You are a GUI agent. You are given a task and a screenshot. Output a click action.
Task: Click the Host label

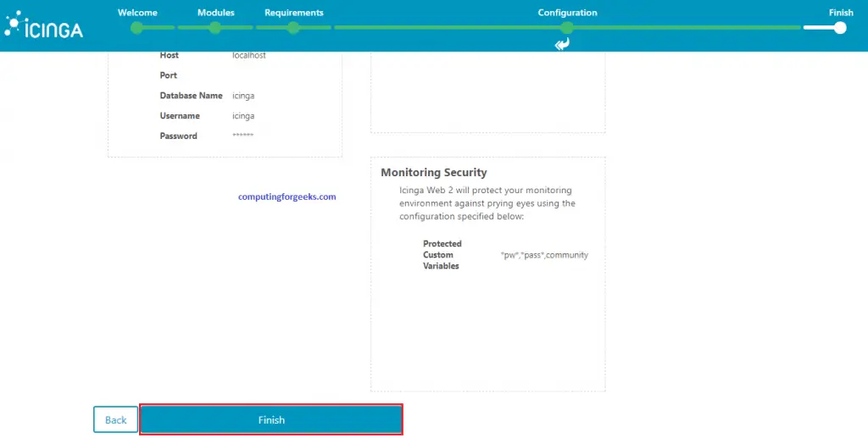tap(170, 55)
